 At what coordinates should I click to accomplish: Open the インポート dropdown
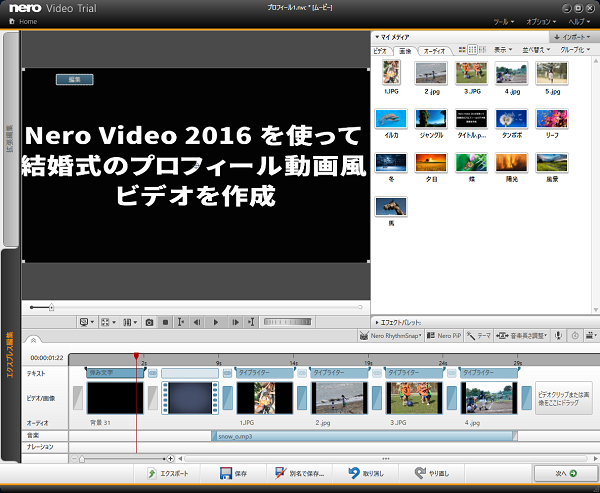(x=572, y=37)
